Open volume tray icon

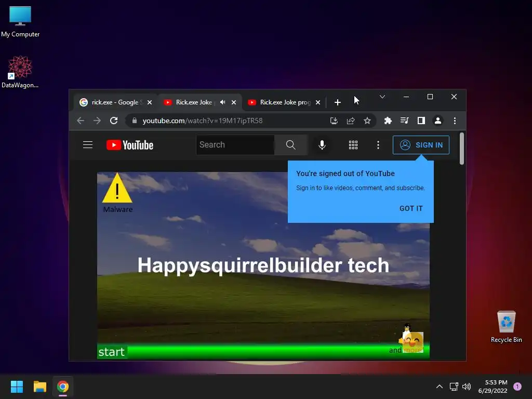(467, 387)
